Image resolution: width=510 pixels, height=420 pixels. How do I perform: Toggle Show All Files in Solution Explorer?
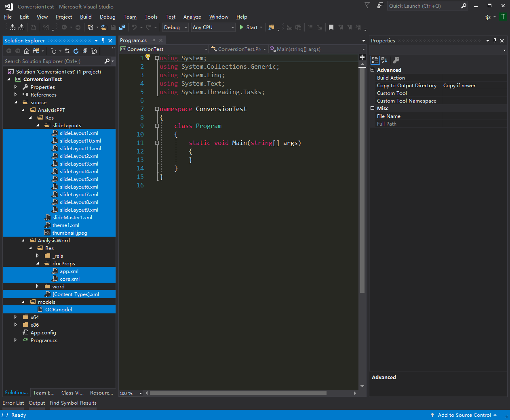point(94,51)
